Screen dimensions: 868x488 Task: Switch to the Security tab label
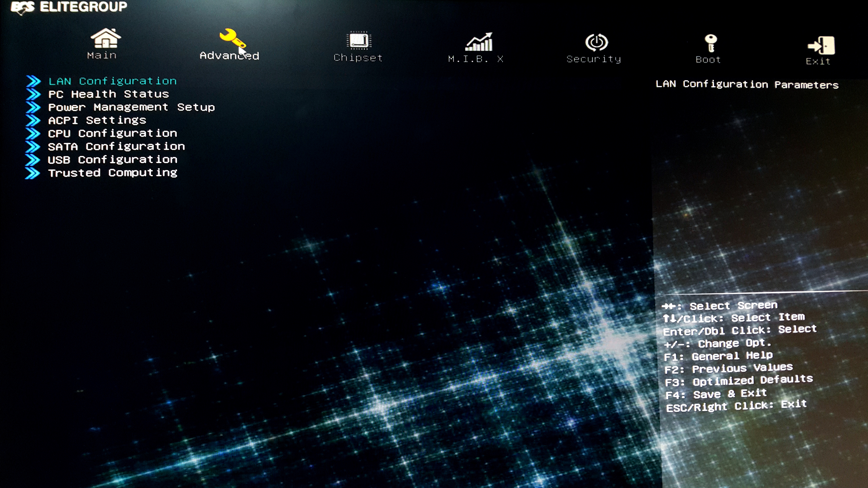click(594, 59)
